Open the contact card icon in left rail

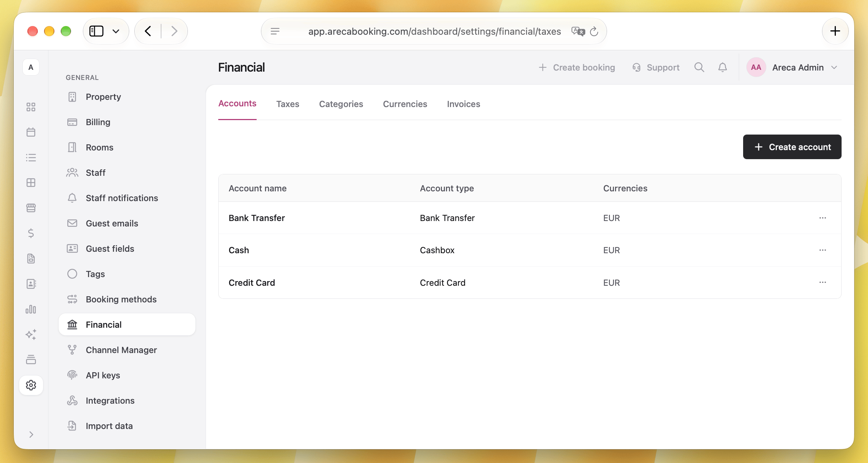tap(31, 284)
